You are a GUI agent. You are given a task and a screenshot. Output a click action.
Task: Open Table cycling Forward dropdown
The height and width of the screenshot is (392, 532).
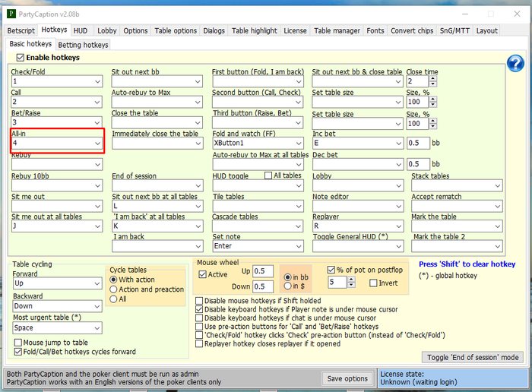[x=57, y=283]
